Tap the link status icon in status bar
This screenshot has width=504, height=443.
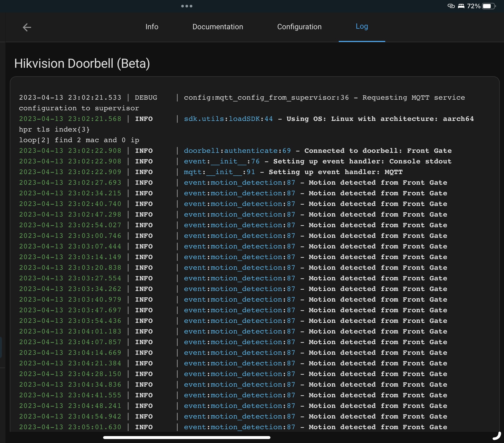(451, 6)
